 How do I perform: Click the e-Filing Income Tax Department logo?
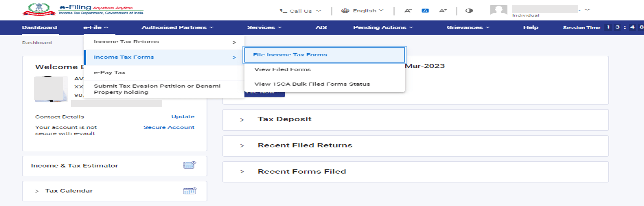(83, 10)
